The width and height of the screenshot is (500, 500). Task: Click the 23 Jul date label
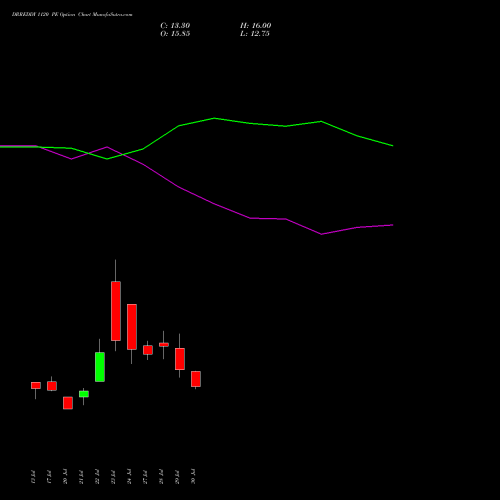click(113, 477)
